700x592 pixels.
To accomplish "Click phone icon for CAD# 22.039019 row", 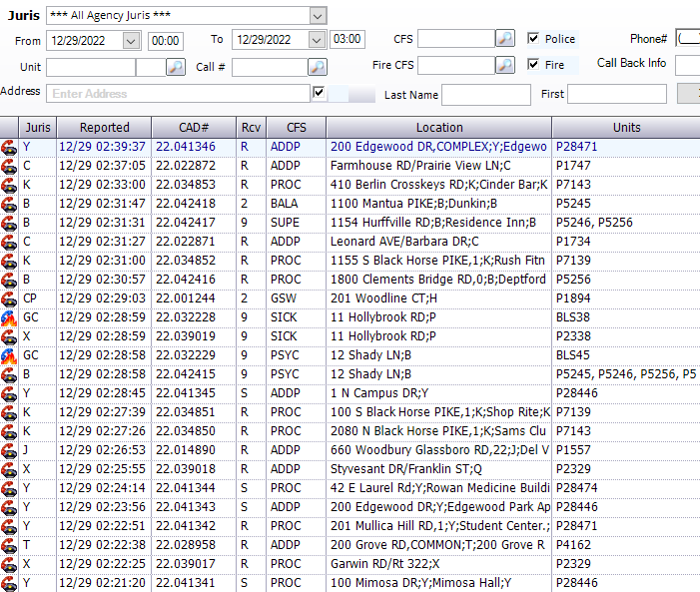I will 9,337.
